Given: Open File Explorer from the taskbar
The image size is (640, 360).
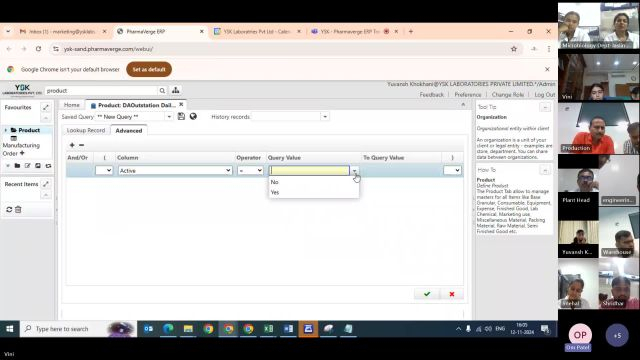Looking at the screenshot, I should click(x=188, y=329).
